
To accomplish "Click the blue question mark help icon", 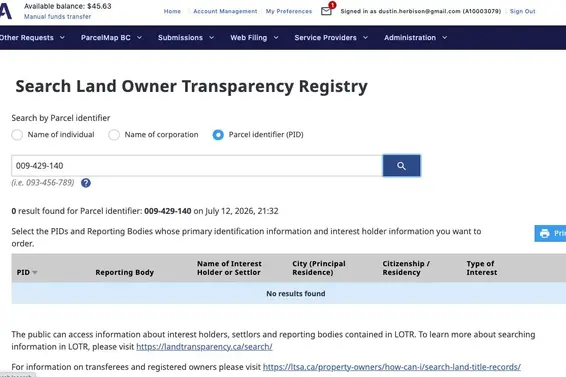I will click(x=86, y=183).
